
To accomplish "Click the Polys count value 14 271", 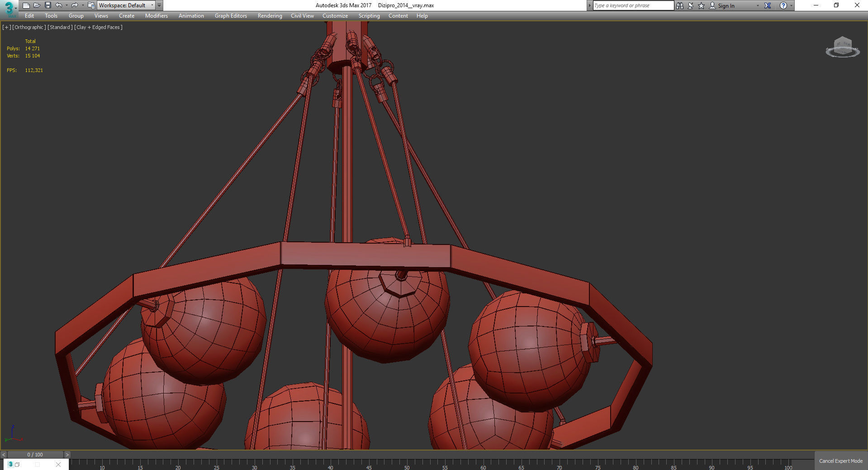I will (x=33, y=48).
